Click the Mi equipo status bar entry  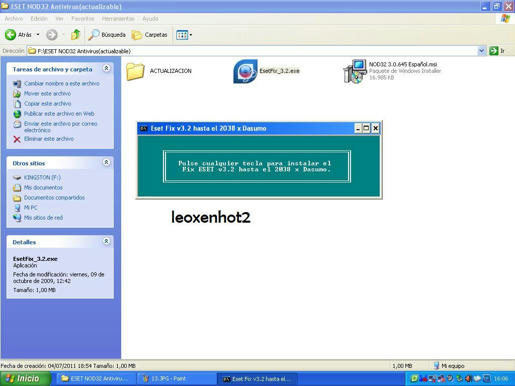[449, 366]
